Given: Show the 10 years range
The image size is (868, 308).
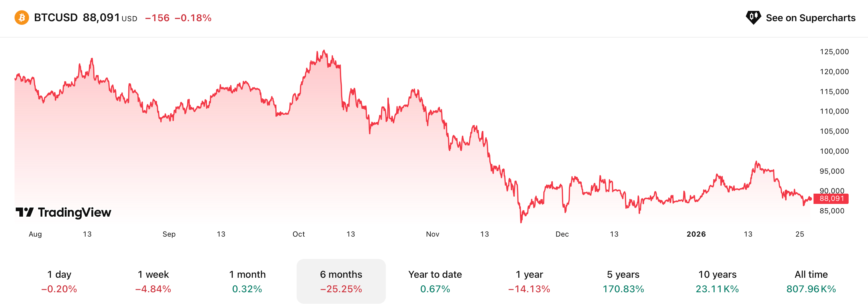Looking at the screenshot, I should pyautogui.click(x=717, y=281).
